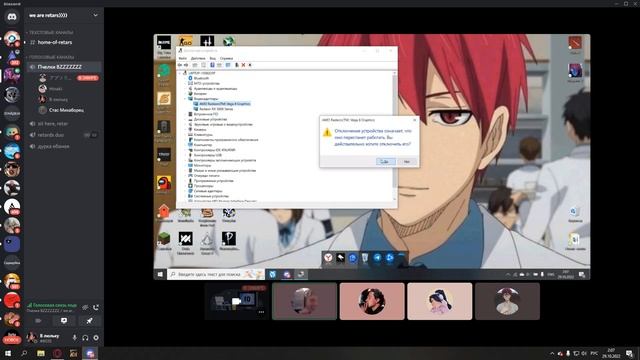
Task: Open File Explorer from the taskbar
Action: [x=41, y=353]
